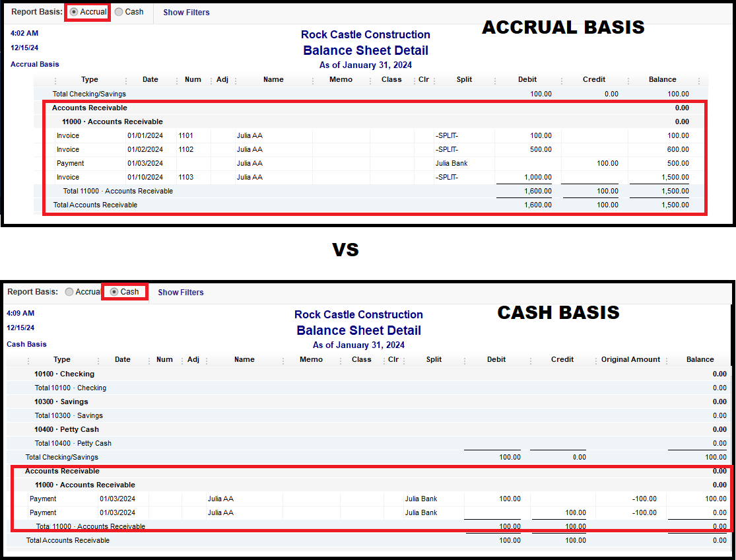Select the Accrual radio button in the Accrual Basis report
736x560 pixels.
pyautogui.click(x=74, y=12)
